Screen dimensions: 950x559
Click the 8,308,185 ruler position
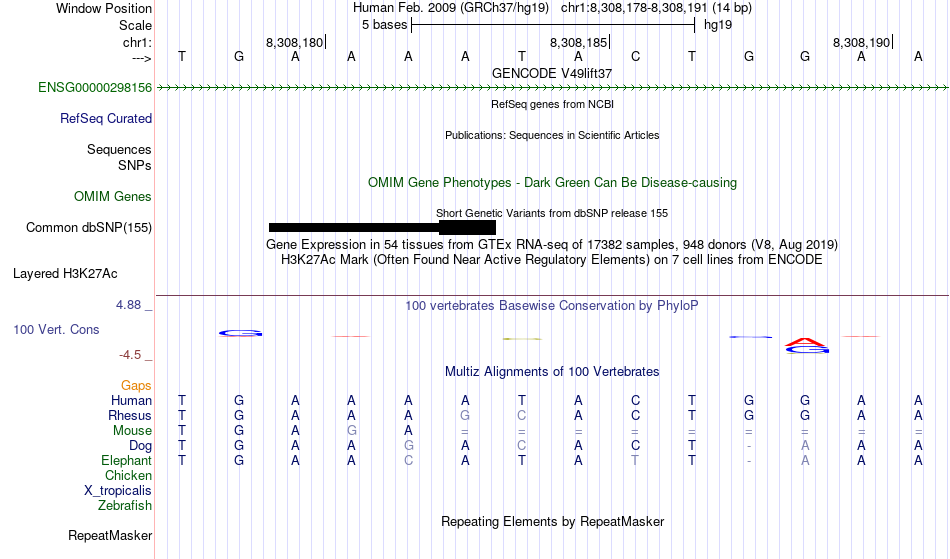pos(579,43)
